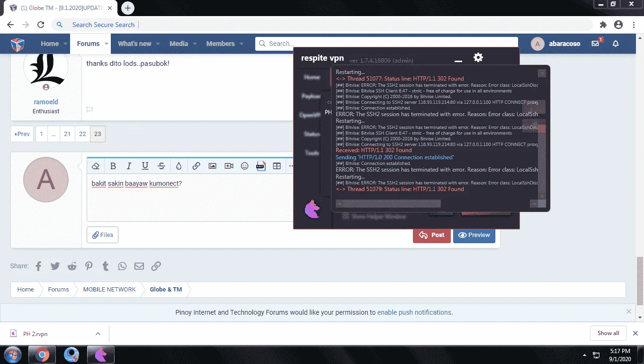Expand the Media nav dropdown arrow
The width and height of the screenshot is (644, 364).
pos(195,44)
